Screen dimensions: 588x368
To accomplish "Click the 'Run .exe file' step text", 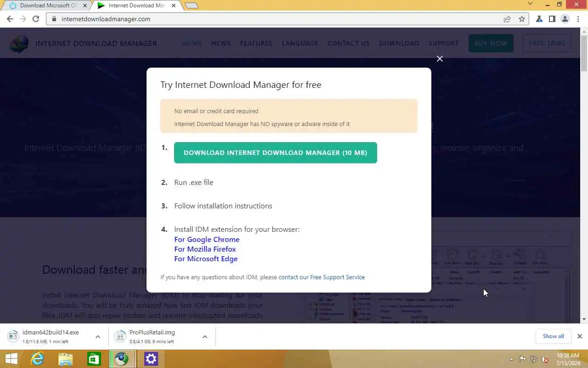I will (x=193, y=182).
